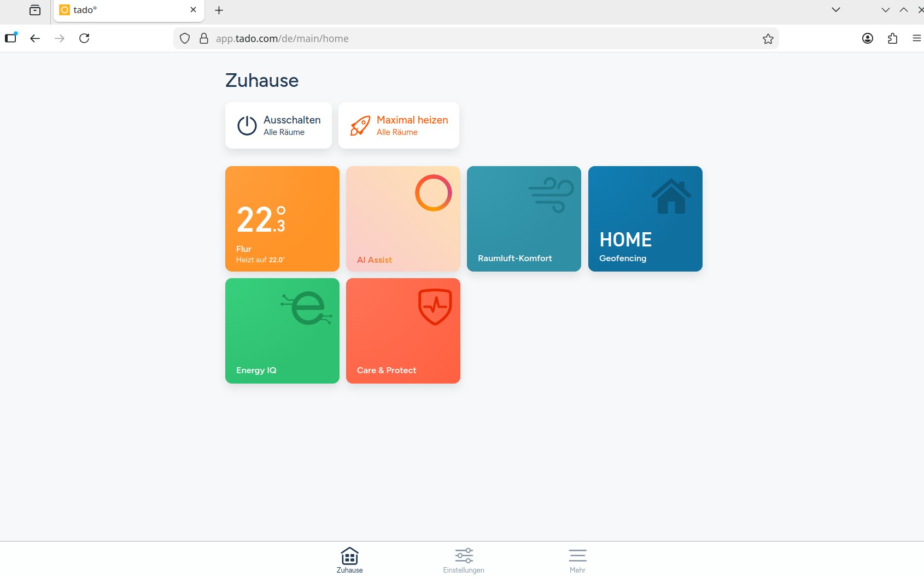Open the Einstellungen bottom tab

point(464,560)
